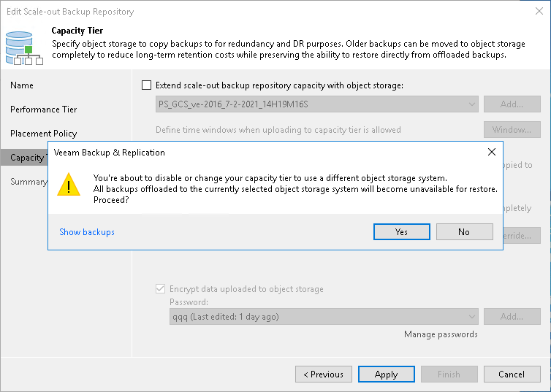Open the Placement Policy step
The height and width of the screenshot is (392, 551).
(x=43, y=134)
